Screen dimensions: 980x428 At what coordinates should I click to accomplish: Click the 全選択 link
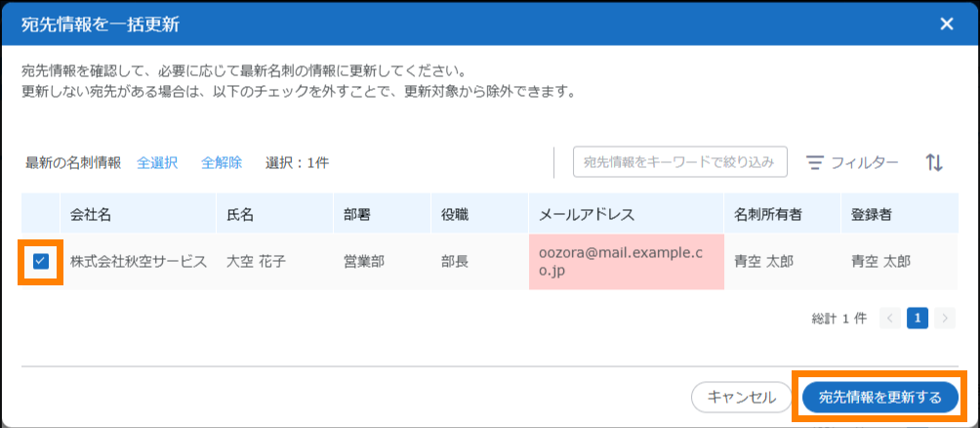(x=157, y=163)
